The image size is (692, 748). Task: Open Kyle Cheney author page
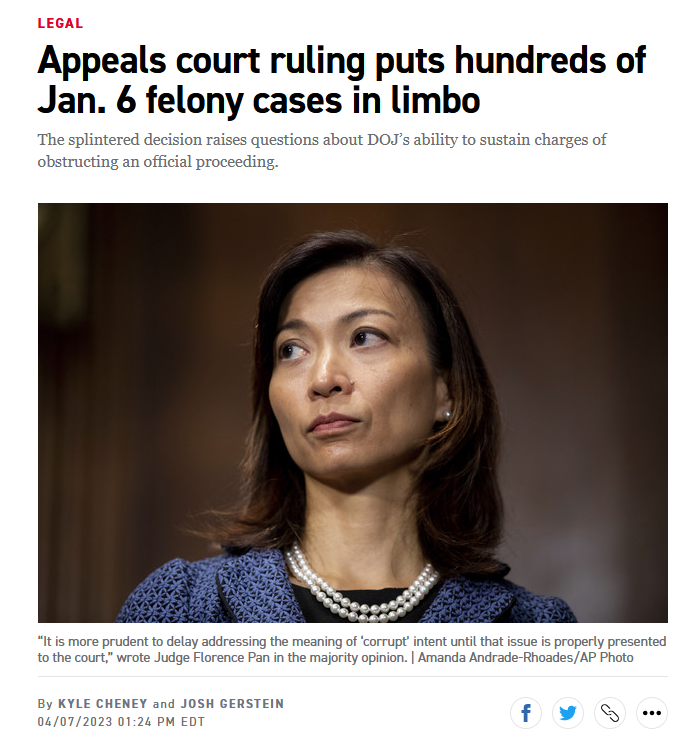[103, 704]
